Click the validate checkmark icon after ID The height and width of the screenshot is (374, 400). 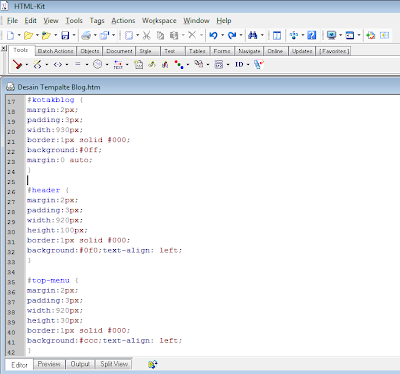point(259,64)
